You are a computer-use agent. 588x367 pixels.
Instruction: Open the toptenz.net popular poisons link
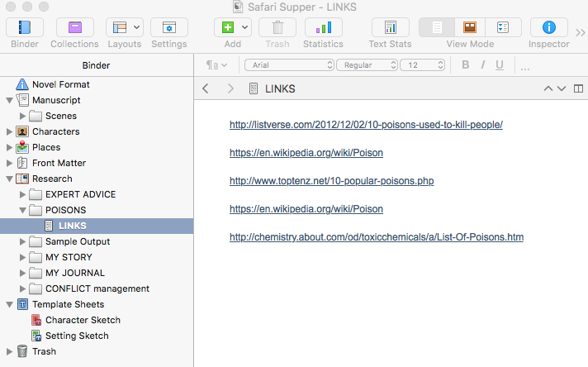click(331, 181)
